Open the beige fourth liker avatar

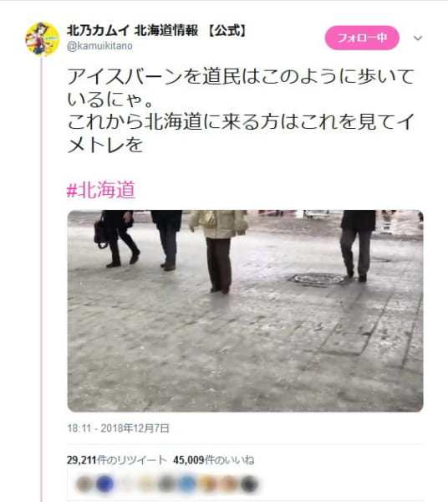pyautogui.click(x=146, y=484)
